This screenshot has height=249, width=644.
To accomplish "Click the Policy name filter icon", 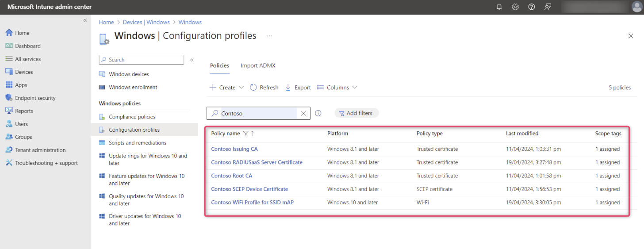I will point(246,134).
